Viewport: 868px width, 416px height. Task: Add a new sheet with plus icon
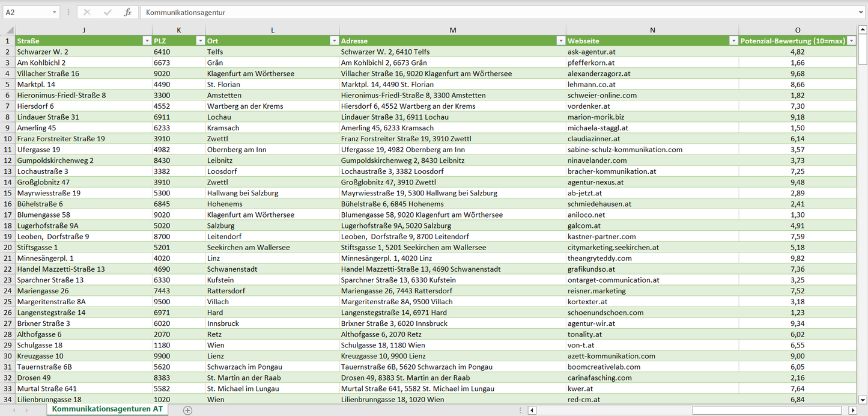[x=187, y=410]
